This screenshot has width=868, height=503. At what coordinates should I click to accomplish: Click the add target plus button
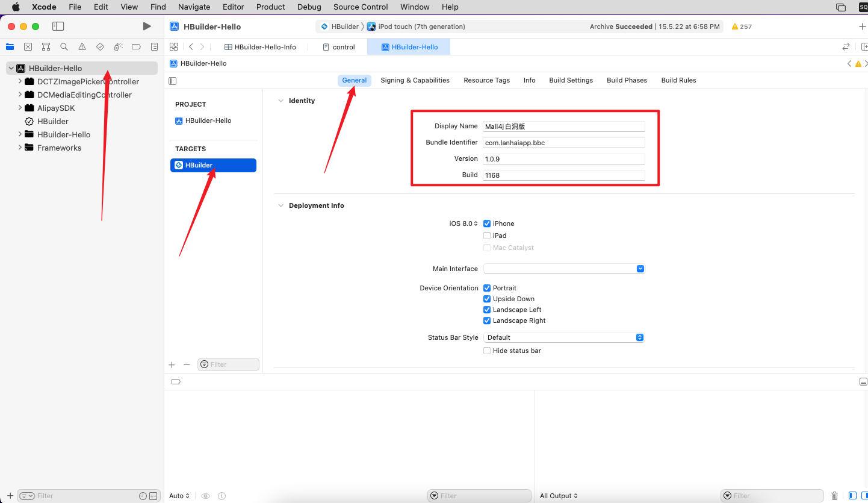(x=172, y=364)
